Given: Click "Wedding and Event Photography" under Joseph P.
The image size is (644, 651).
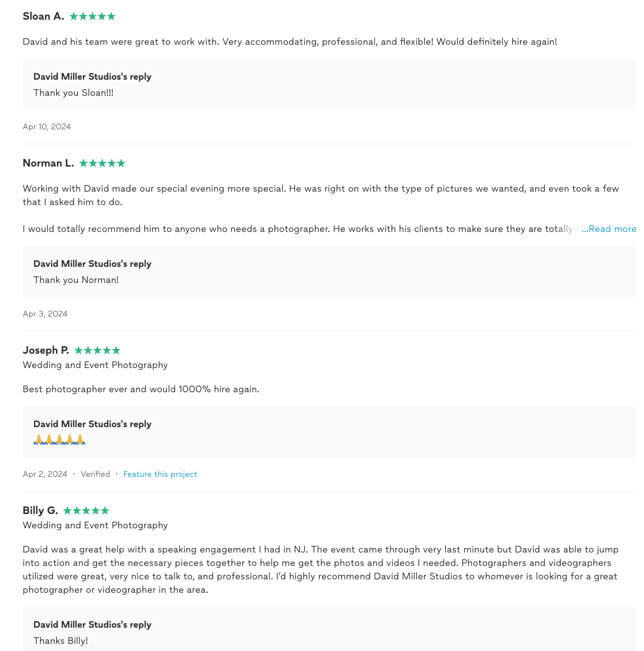Looking at the screenshot, I should pyautogui.click(x=95, y=365).
